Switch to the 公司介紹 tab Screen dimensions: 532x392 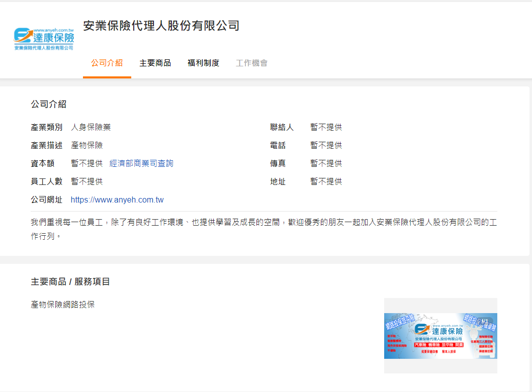[x=107, y=63]
